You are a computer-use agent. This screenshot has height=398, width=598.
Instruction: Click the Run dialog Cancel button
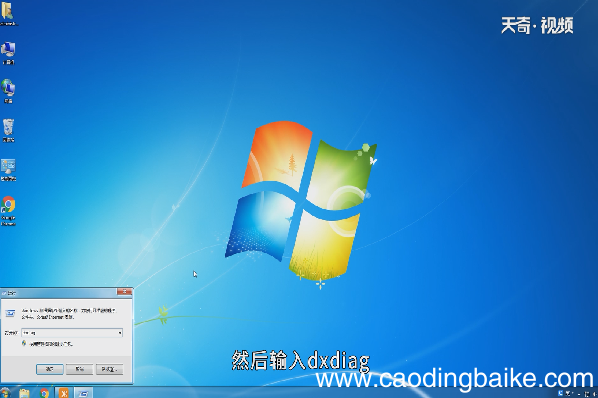click(79, 369)
